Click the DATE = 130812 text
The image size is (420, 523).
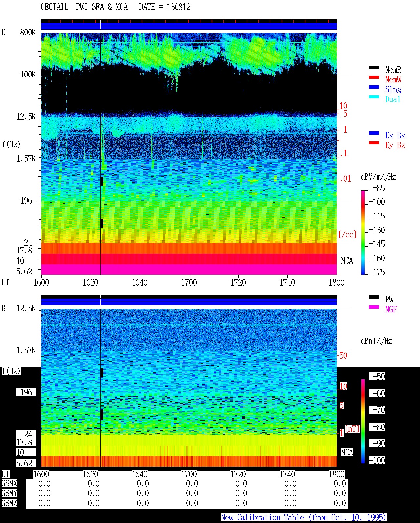pyautogui.click(x=165, y=7)
